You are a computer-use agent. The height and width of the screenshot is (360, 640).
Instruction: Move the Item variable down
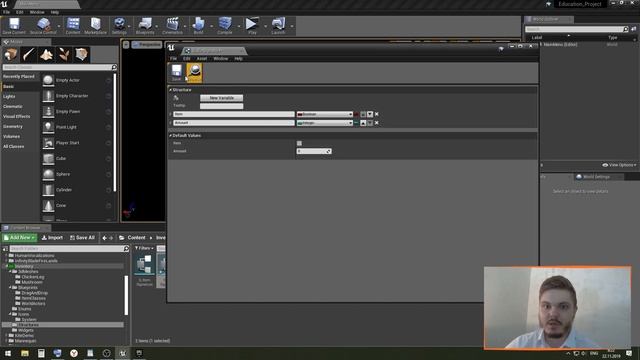point(370,114)
